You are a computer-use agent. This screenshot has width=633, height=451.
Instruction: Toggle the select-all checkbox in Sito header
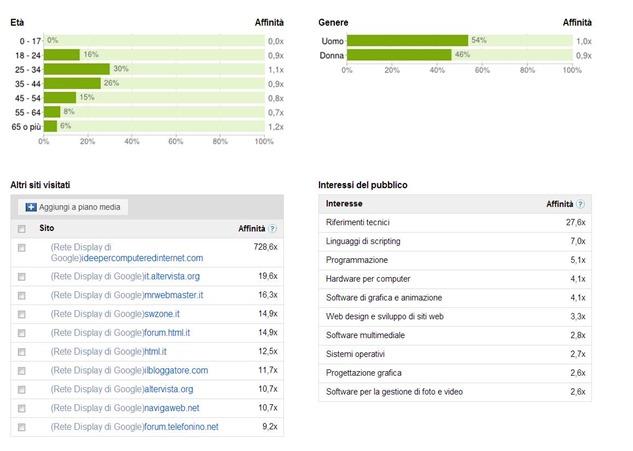22,229
